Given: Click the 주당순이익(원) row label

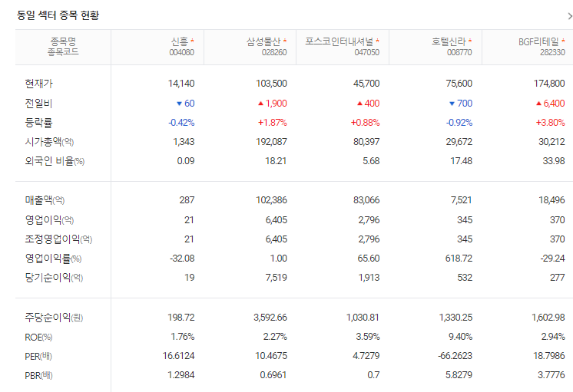Looking at the screenshot, I should pos(54,318).
